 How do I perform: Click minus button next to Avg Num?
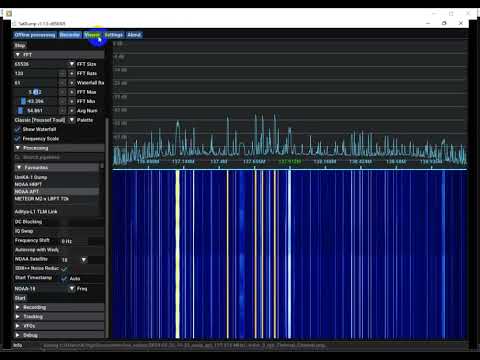click(x=62, y=111)
